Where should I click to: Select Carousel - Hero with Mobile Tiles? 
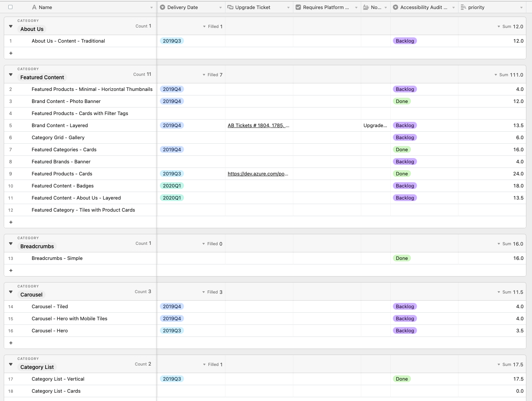point(69,319)
